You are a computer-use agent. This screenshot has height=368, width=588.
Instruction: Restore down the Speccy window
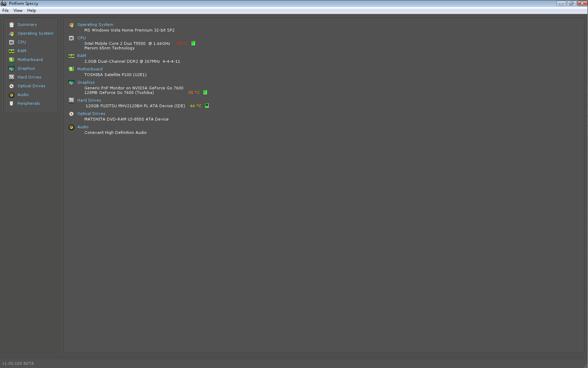[x=571, y=4]
